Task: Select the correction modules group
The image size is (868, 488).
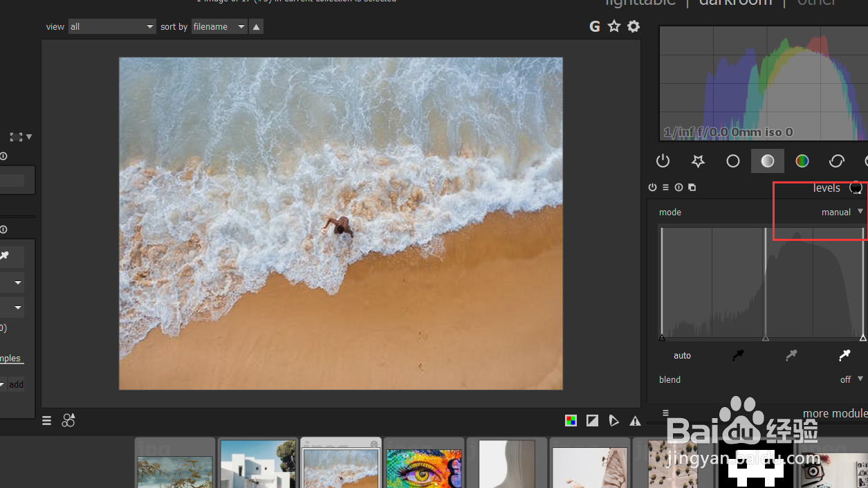Action: coord(837,161)
